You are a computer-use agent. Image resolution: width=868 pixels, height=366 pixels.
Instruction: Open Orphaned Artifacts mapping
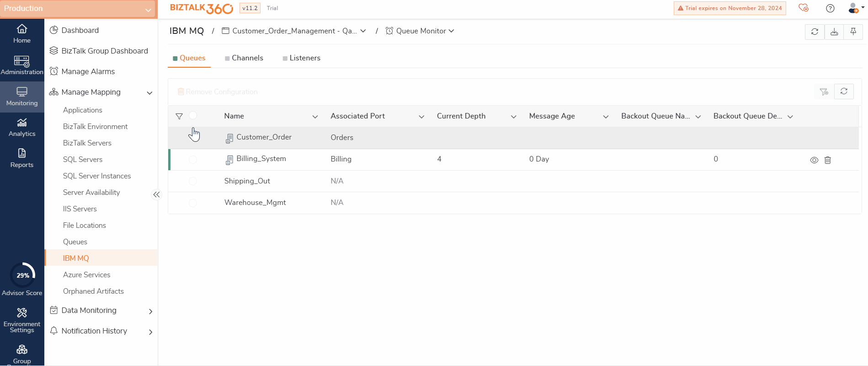[93, 291]
